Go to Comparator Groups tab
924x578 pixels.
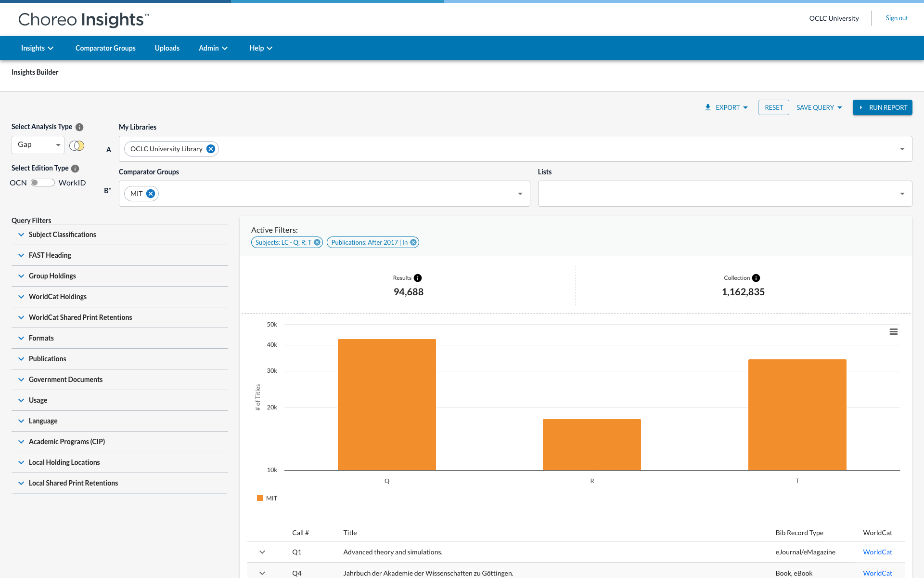coord(105,48)
